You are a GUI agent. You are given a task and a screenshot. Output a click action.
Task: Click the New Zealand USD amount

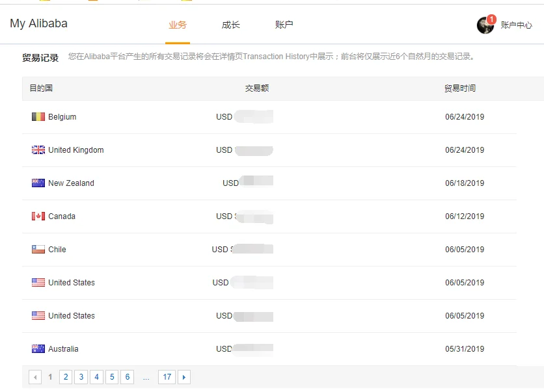(248, 182)
